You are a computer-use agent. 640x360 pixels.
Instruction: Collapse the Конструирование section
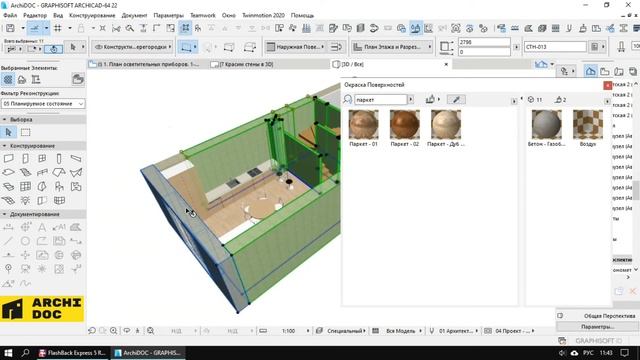pyautogui.click(x=42, y=146)
